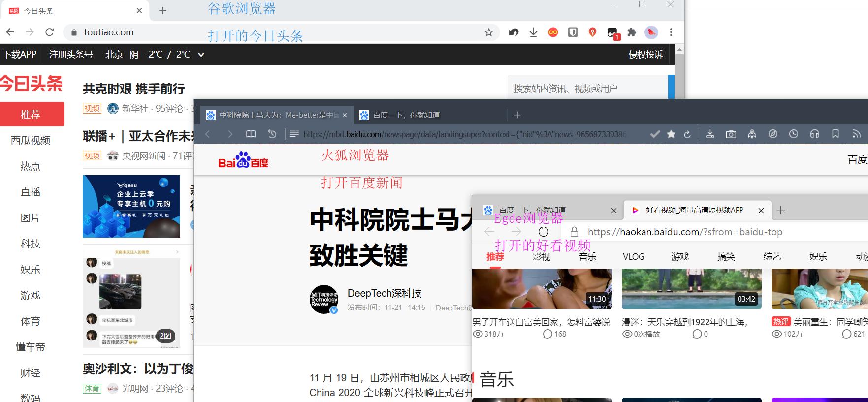The image size is (868, 402).
Task: Open Chrome three-dot menu
Action: (x=671, y=32)
